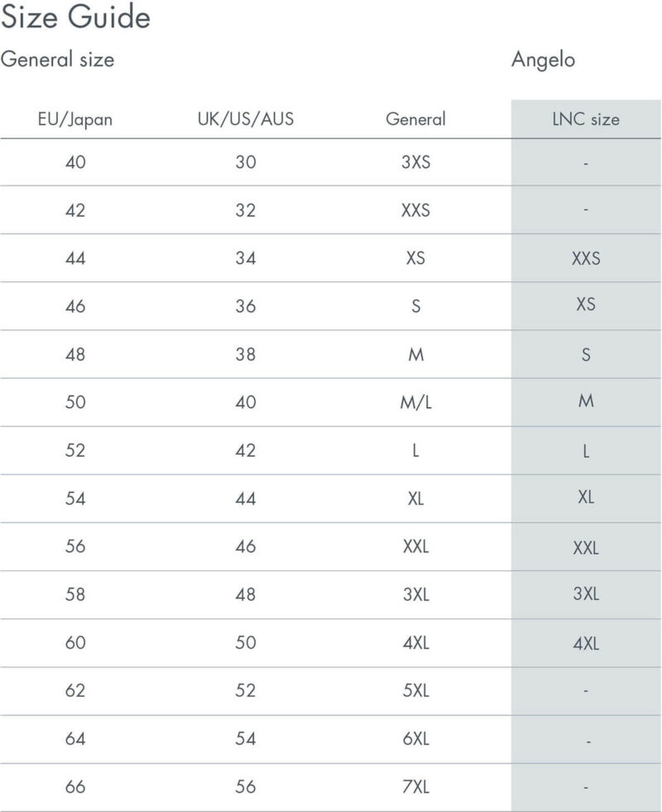Click the Size Guide heading

click(75, 17)
